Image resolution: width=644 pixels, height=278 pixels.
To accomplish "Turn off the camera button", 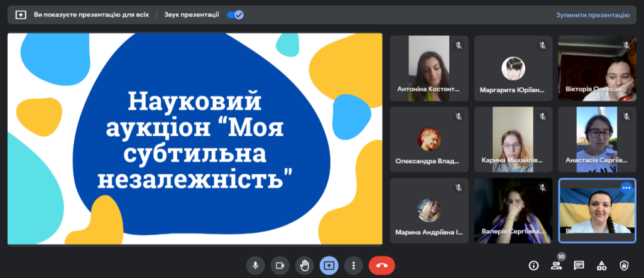I will [x=280, y=265].
